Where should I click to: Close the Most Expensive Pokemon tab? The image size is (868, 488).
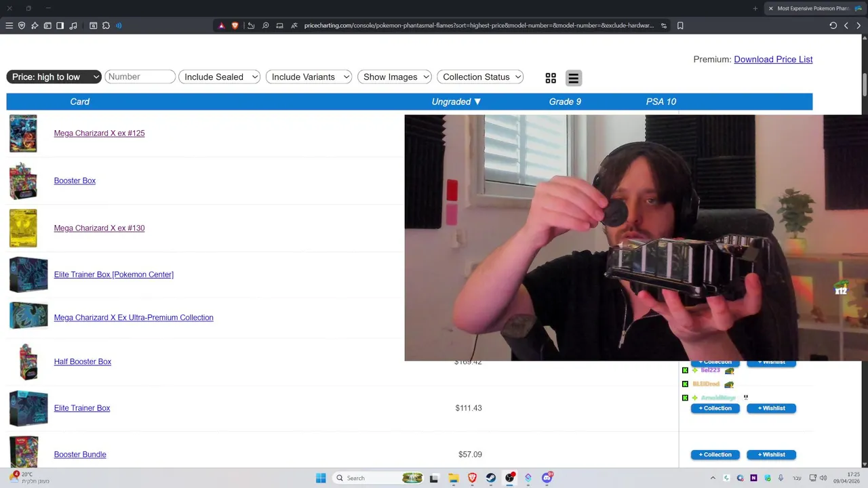(770, 8)
